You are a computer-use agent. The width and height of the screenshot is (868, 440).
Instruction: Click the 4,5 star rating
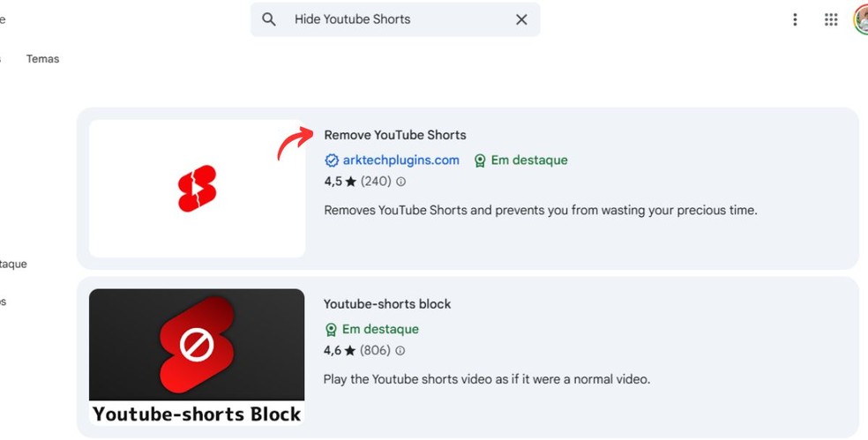click(x=340, y=182)
